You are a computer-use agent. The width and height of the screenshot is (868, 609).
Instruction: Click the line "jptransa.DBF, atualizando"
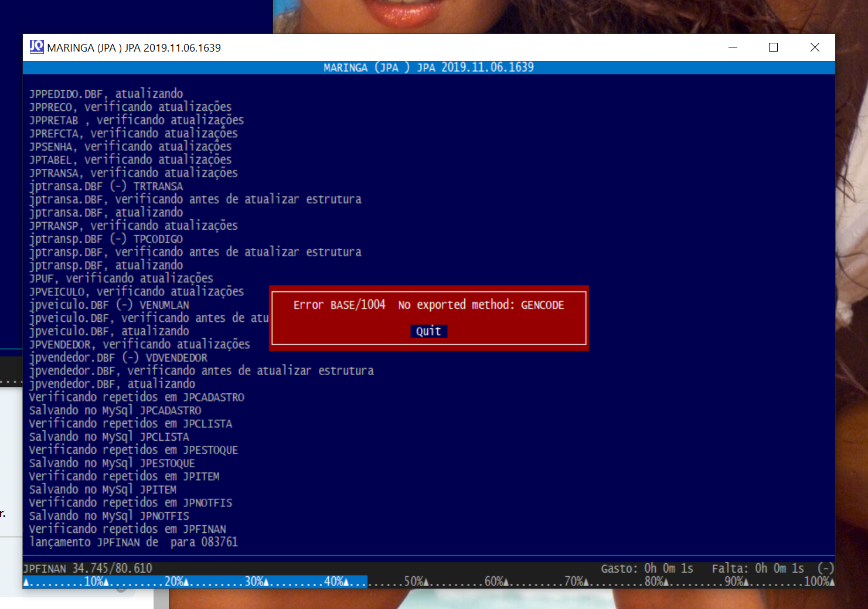(x=106, y=213)
